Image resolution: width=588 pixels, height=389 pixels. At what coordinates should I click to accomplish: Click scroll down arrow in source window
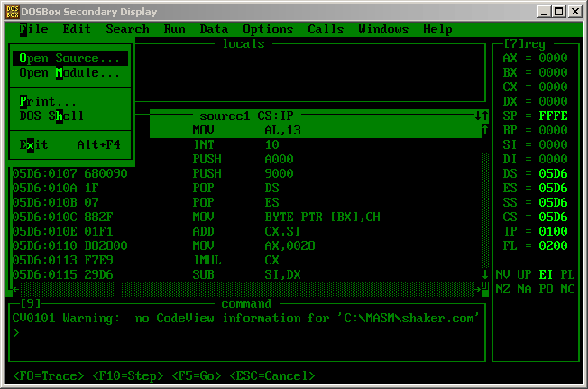pyautogui.click(x=484, y=274)
